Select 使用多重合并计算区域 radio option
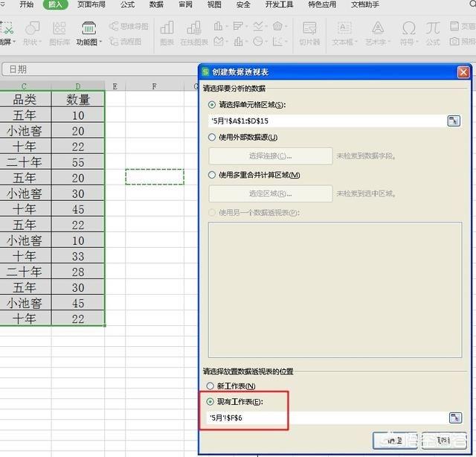 (211, 175)
